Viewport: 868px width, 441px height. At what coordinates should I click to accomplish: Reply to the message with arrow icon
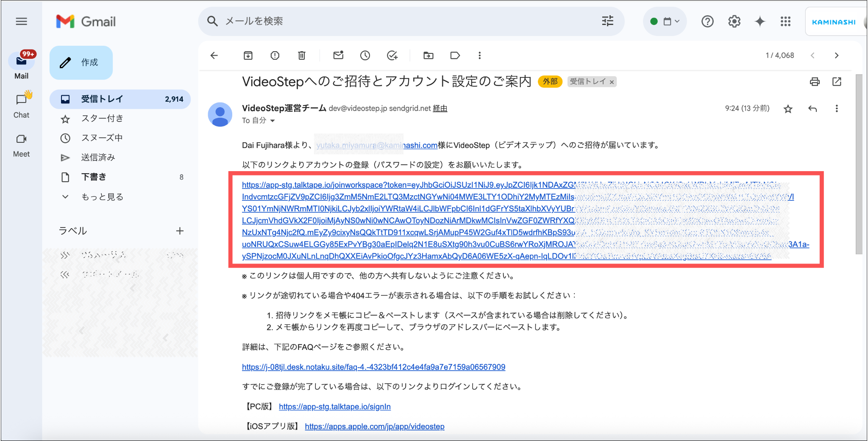(x=812, y=109)
